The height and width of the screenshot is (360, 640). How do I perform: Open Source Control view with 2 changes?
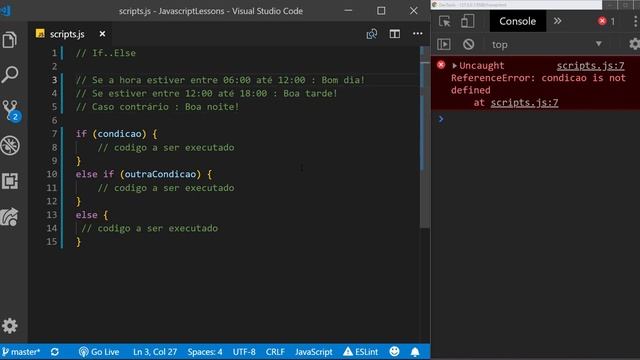(11, 110)
